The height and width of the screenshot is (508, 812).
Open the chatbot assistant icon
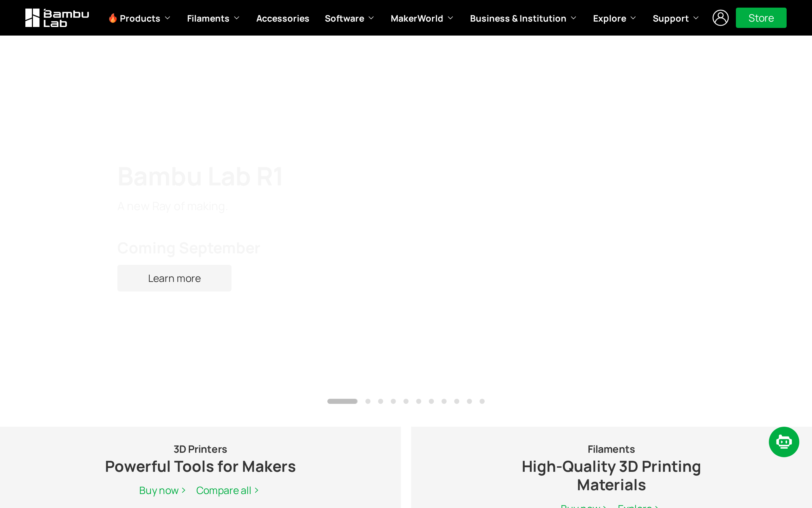(x=784, y=442)
